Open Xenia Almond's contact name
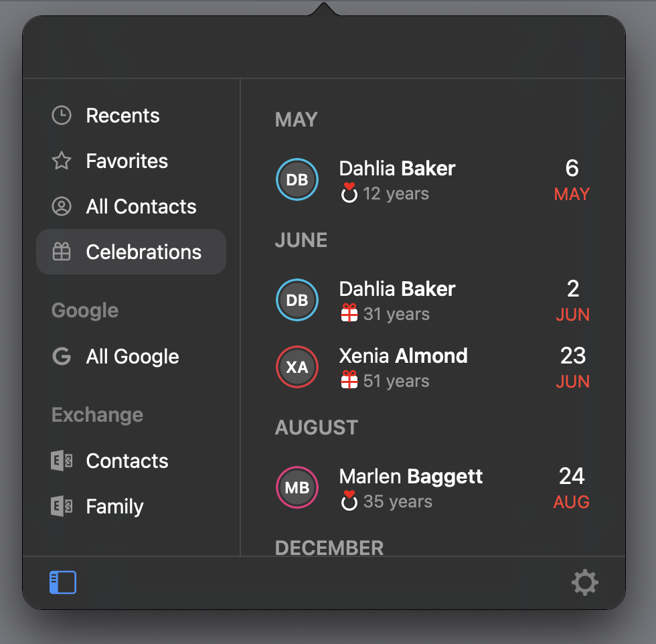The image size is (656, 644). coord(403,355)
